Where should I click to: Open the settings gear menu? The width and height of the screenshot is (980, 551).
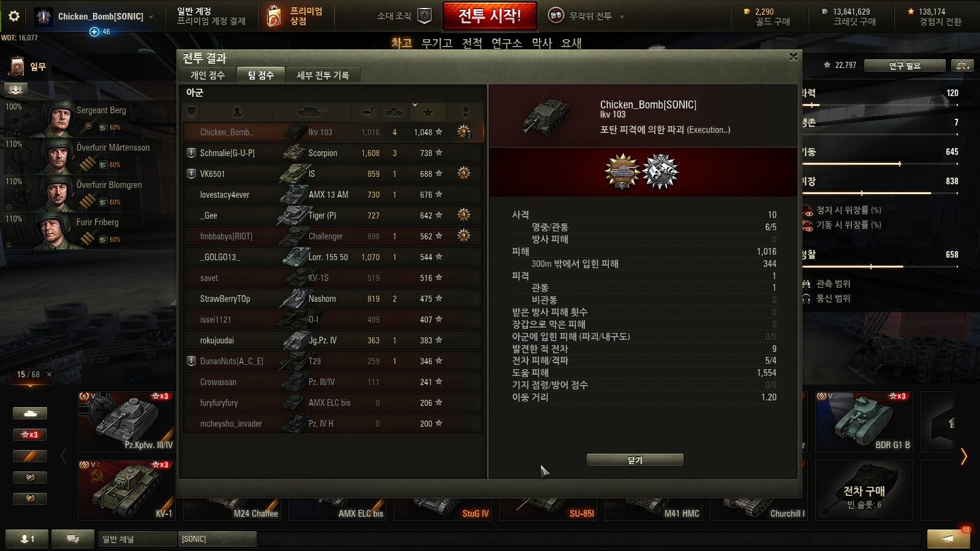(x=13, y=16)
